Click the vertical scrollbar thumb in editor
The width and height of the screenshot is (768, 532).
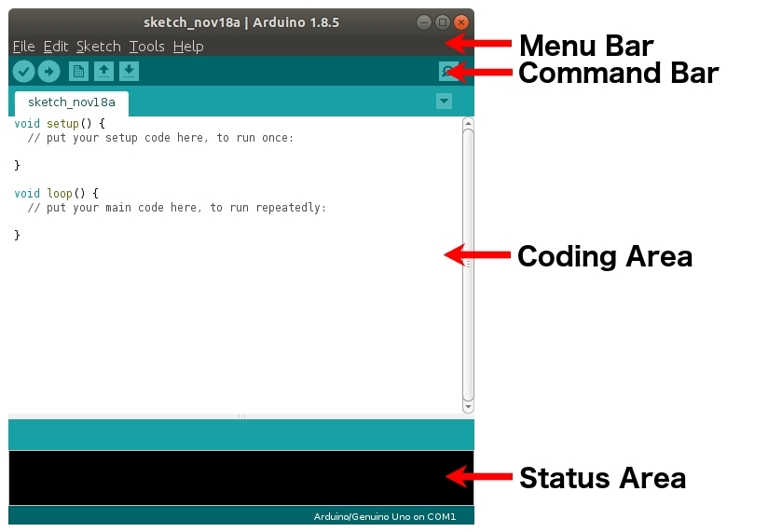(468, 266)
